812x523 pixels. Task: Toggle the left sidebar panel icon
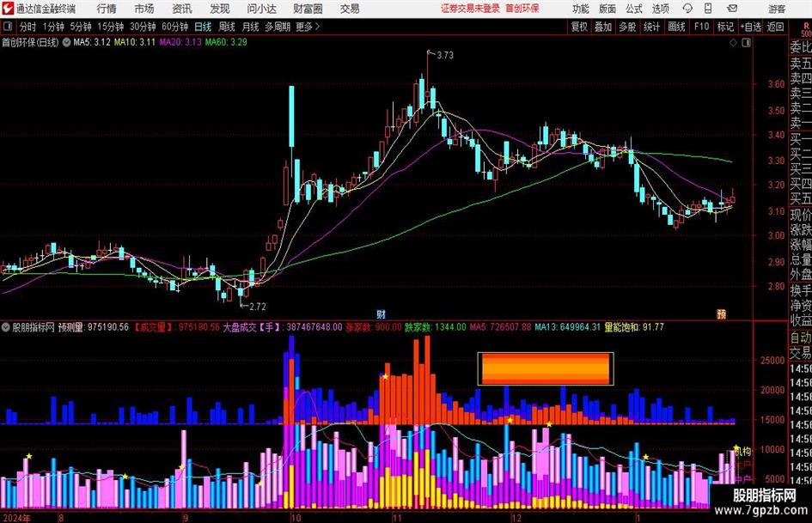pos(7,27)
